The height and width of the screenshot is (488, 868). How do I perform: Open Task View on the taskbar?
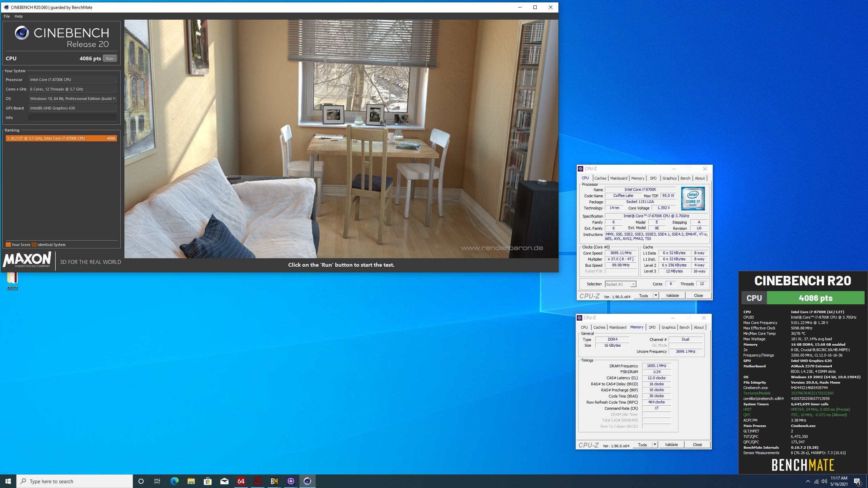157,481
